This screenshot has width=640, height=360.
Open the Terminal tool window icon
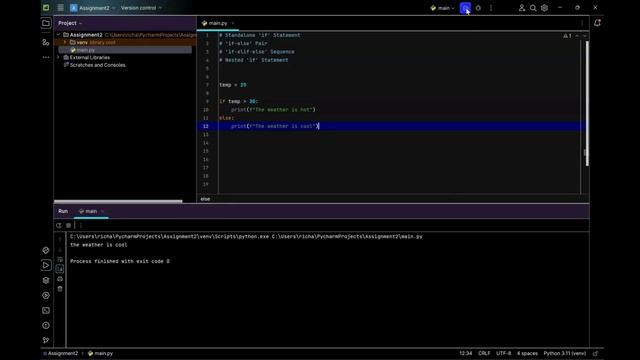tap(46, 310)
